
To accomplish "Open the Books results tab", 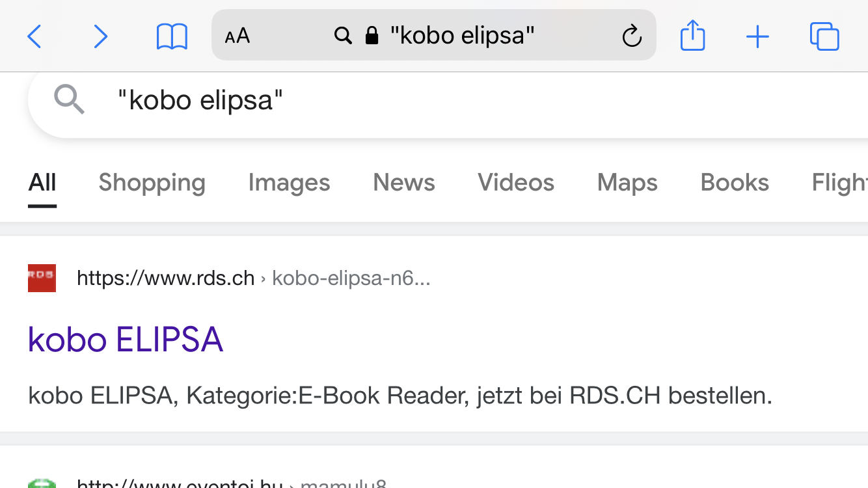I will 735,183.
